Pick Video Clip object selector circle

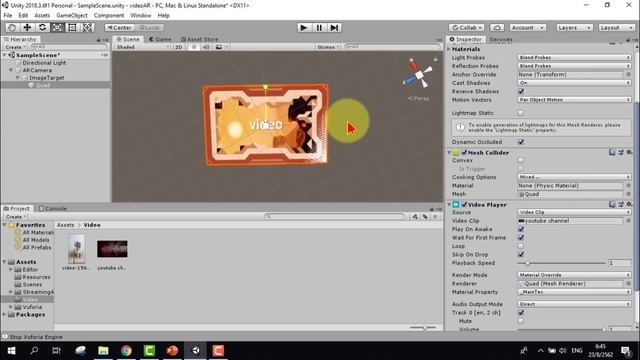629,221
